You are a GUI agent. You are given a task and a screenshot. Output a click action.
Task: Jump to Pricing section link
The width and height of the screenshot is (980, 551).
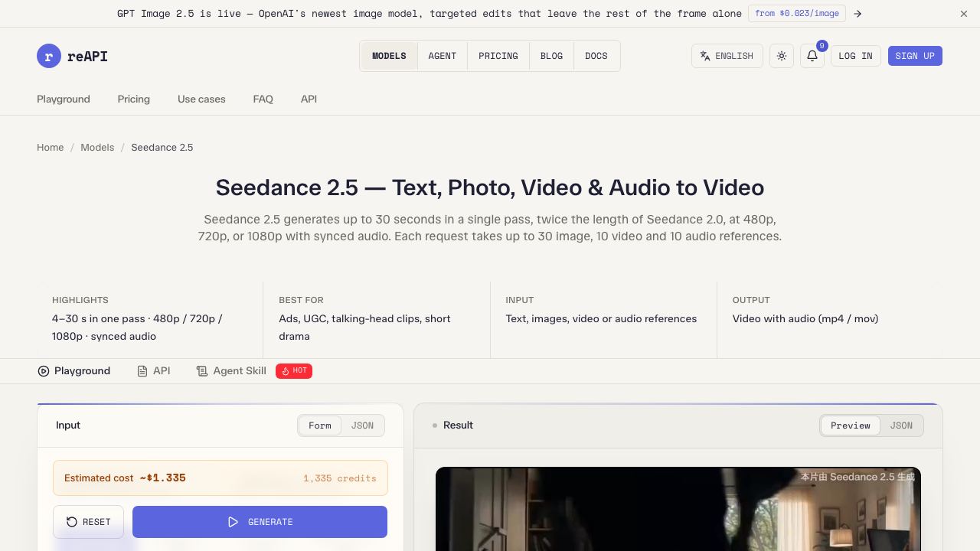(134, 99)
